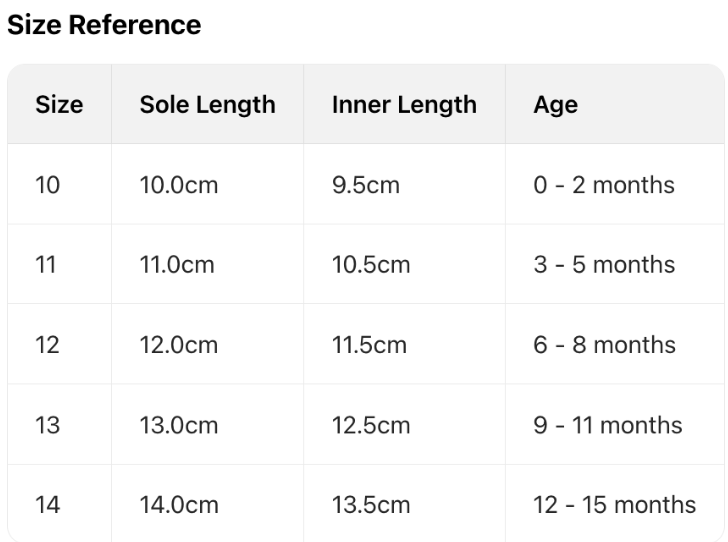Click the 9.5cm inner length cell
This screenshot has width=728, height=542.
[x=366, y=185]
